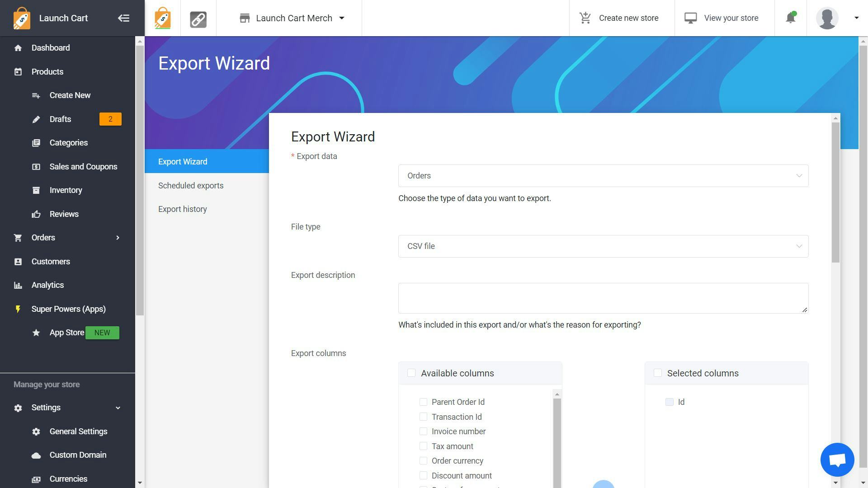868x488 pixels.
Task: Open Reviews using the thumbs-up icon
Action: click(x=36, y=214)
